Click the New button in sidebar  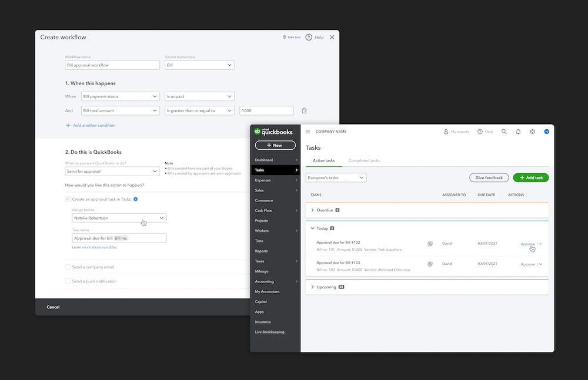tap(275, 145)
